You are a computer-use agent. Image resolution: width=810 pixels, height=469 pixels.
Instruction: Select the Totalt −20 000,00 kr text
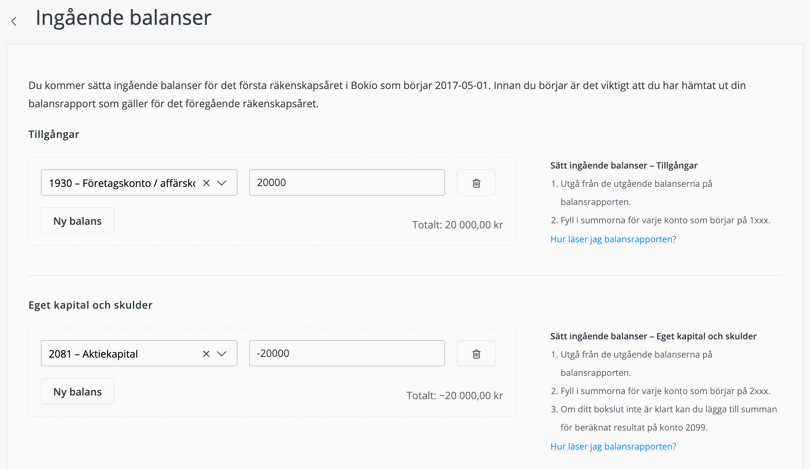tap(454, 396)
